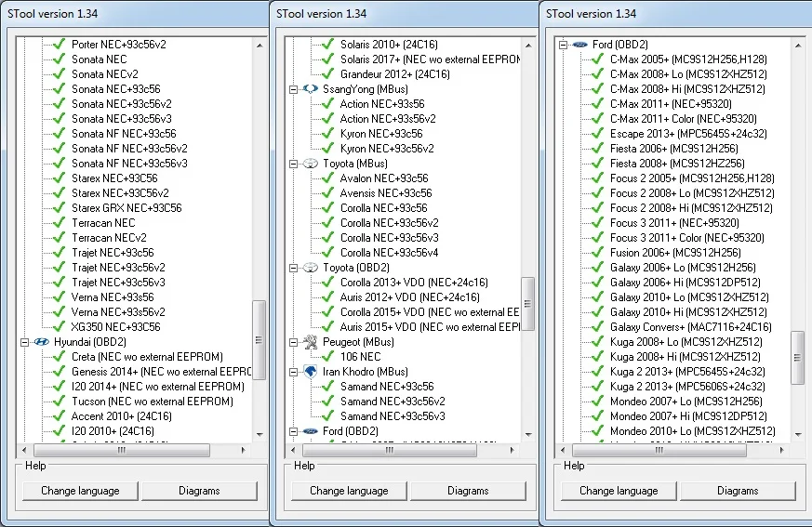Select Grandeur 2012+ (24C16) row
Image resolution: width=812 pixels, height=527 pixels.
[395, 74]
